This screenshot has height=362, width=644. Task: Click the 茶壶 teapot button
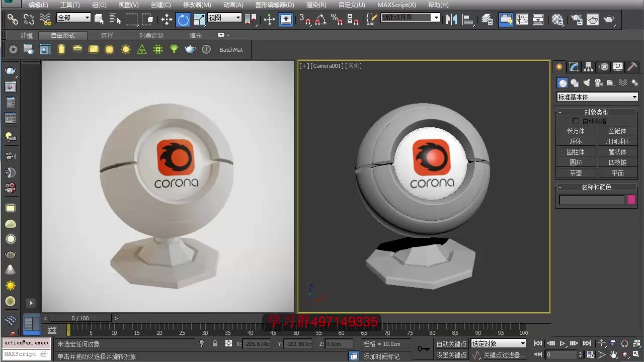pyautogui.click(x=576, y=173)
